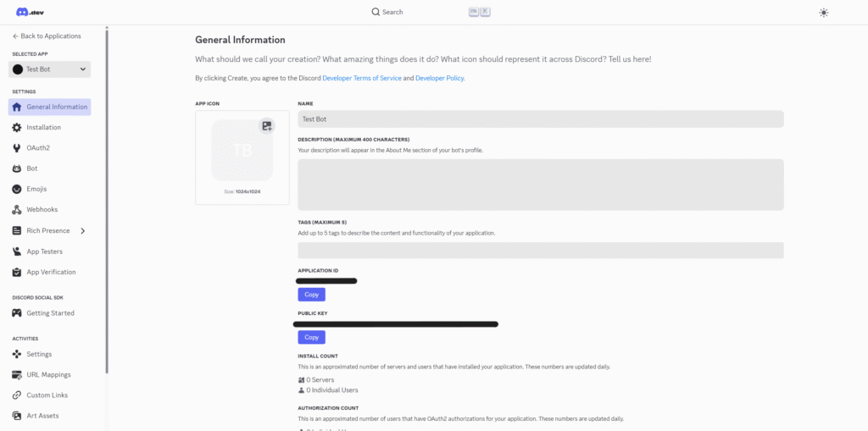Open the Developer Terms of Service link
Viewport: 868px width, 431px height.
point(361,78)
